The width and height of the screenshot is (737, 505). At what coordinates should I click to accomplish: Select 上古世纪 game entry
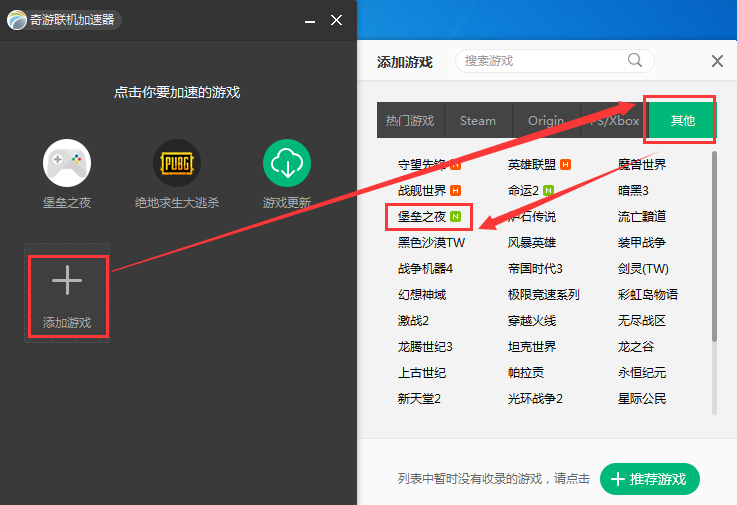422,372
